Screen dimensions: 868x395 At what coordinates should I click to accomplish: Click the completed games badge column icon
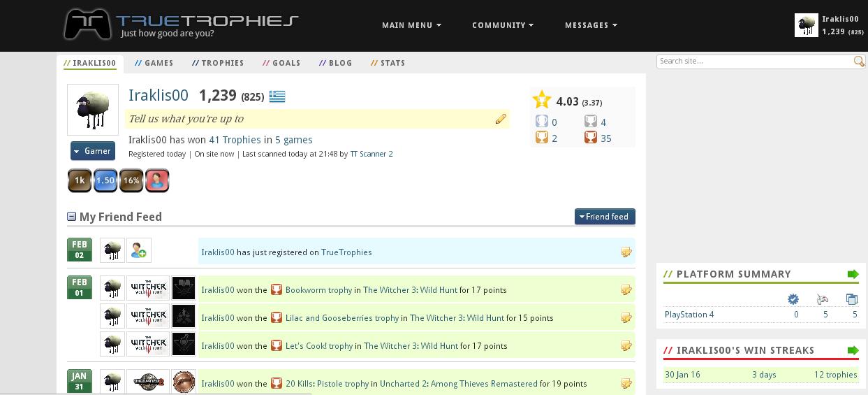point(793,299)
